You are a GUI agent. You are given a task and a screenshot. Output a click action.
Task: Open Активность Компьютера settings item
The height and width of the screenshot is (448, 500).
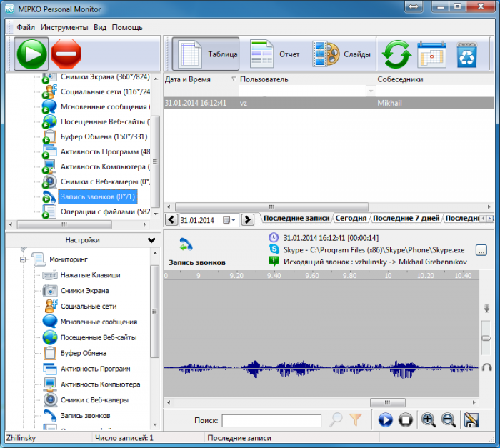tap(101, 384)
